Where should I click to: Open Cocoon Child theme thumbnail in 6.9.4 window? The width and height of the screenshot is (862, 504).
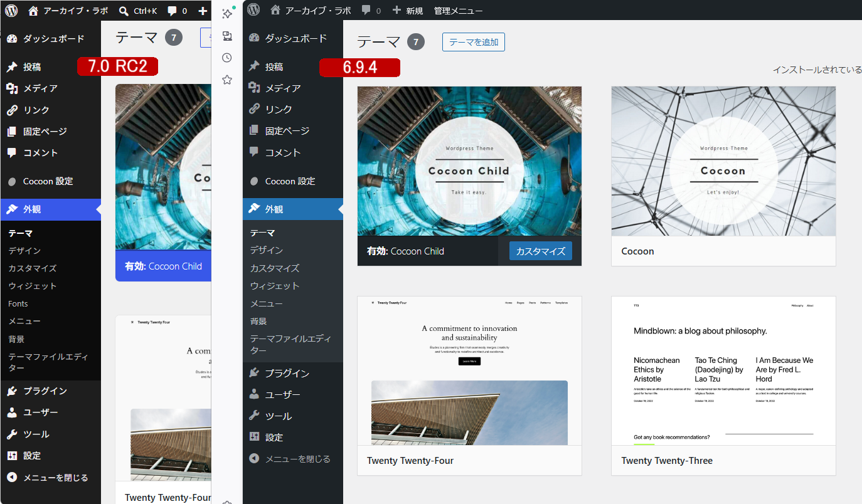click(x=469, y=161)
